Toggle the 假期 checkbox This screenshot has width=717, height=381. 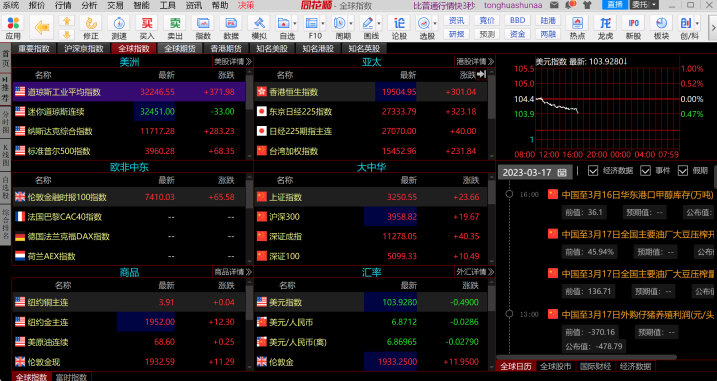tap(683, 171)
